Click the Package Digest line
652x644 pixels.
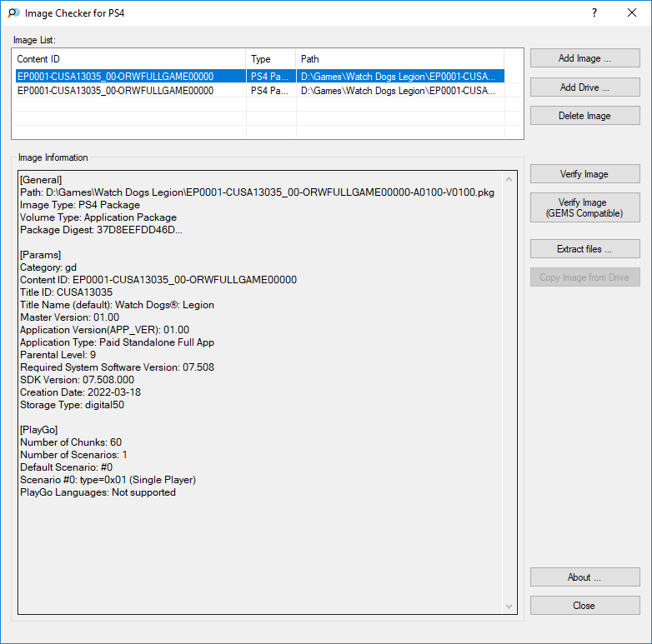(101, 230)
